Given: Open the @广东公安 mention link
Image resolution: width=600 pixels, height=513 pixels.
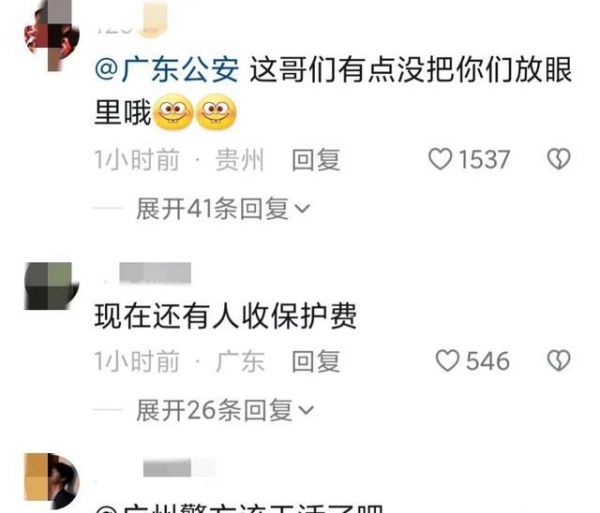Looking at the screenshot, I should (167, 70).
